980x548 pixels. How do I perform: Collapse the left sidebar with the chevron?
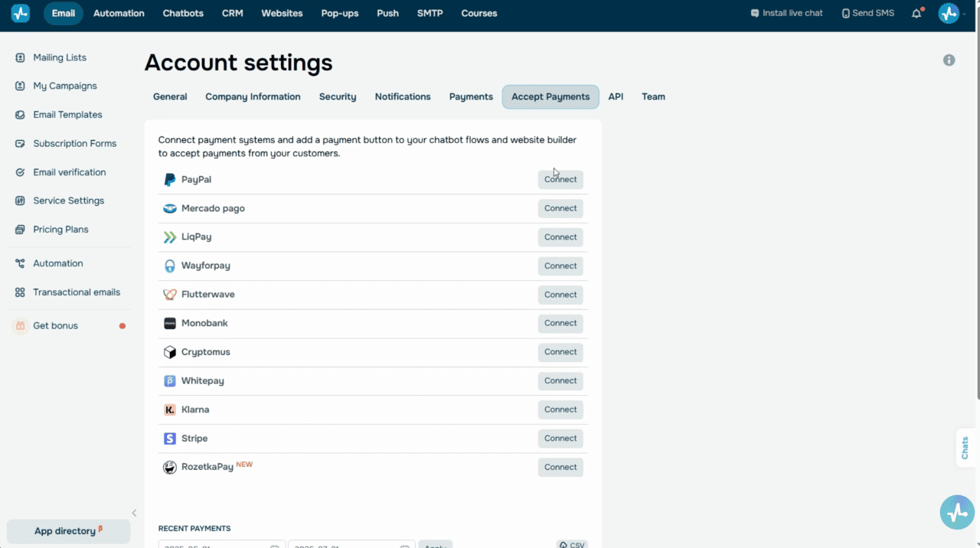click(134, 513)
